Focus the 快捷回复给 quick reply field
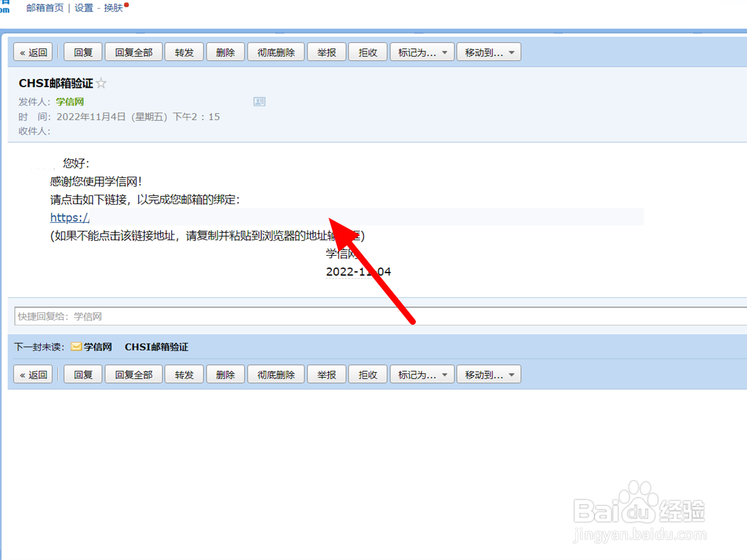Image resolution: width=747 pixels, height=560 pixels. tap(380, 316)
